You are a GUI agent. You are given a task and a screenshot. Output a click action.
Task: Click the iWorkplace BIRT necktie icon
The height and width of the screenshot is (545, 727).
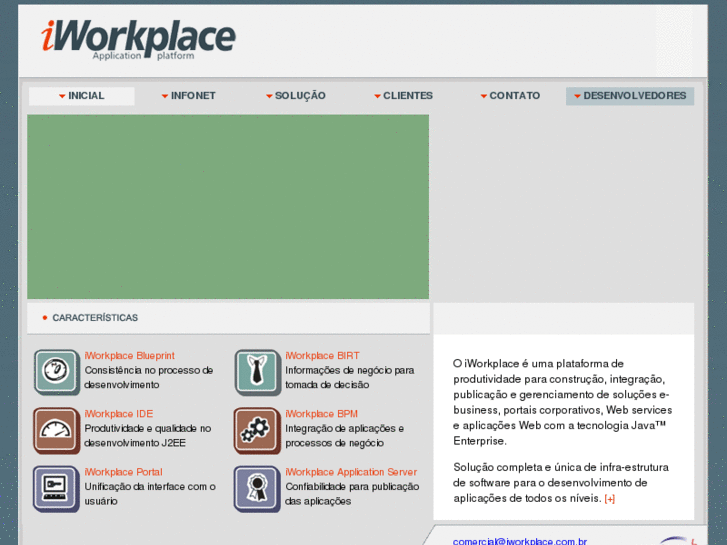(x=257, y=372)
